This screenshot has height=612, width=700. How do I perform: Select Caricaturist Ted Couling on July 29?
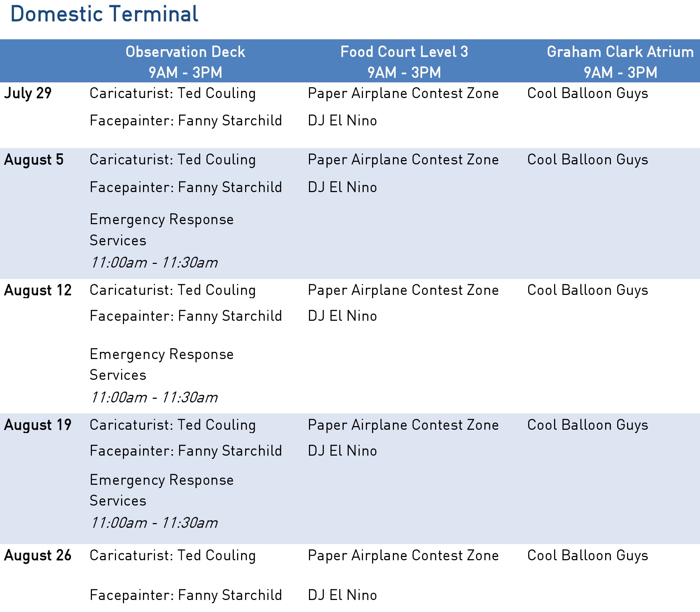[x=173, y=93]
